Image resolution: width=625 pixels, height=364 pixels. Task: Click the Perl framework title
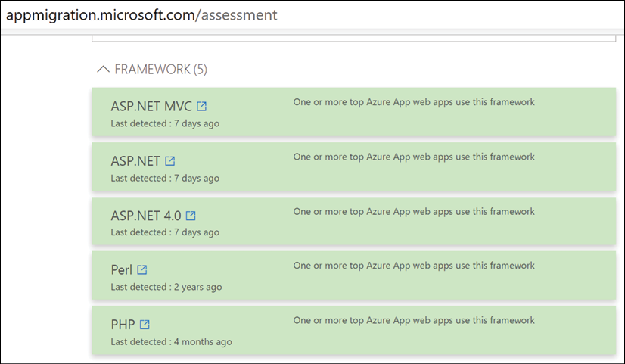pos(122,270)
